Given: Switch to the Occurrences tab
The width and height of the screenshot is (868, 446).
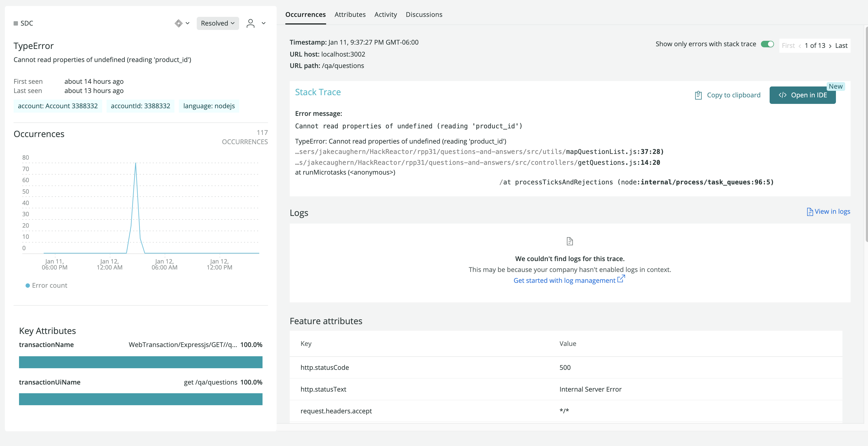Looking at the screenshot, I should click(305, 14).
